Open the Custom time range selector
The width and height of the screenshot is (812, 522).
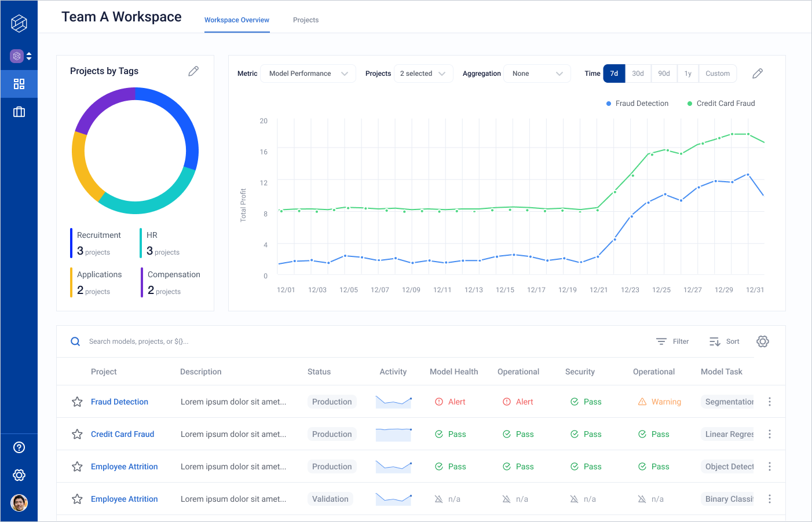click(718, 73)
